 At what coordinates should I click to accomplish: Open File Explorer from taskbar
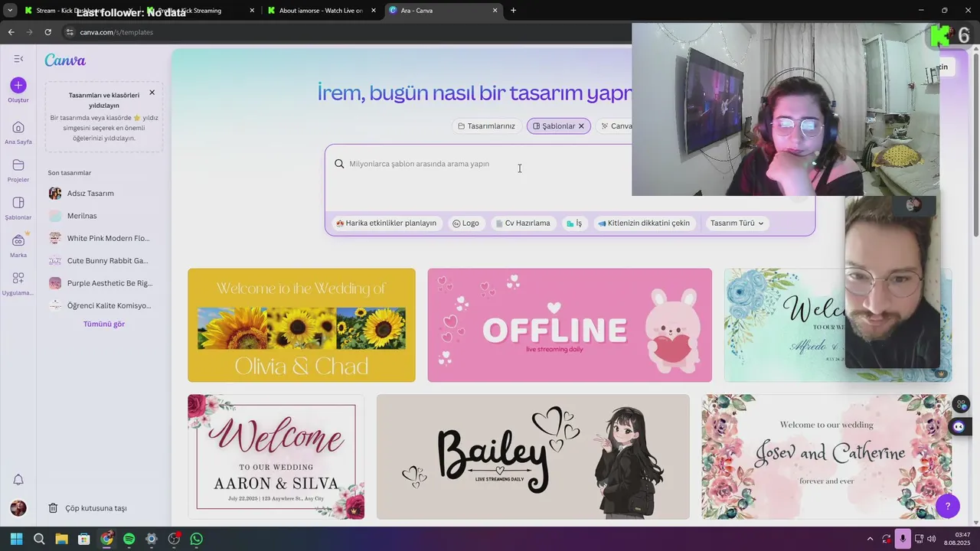[61, 539]
